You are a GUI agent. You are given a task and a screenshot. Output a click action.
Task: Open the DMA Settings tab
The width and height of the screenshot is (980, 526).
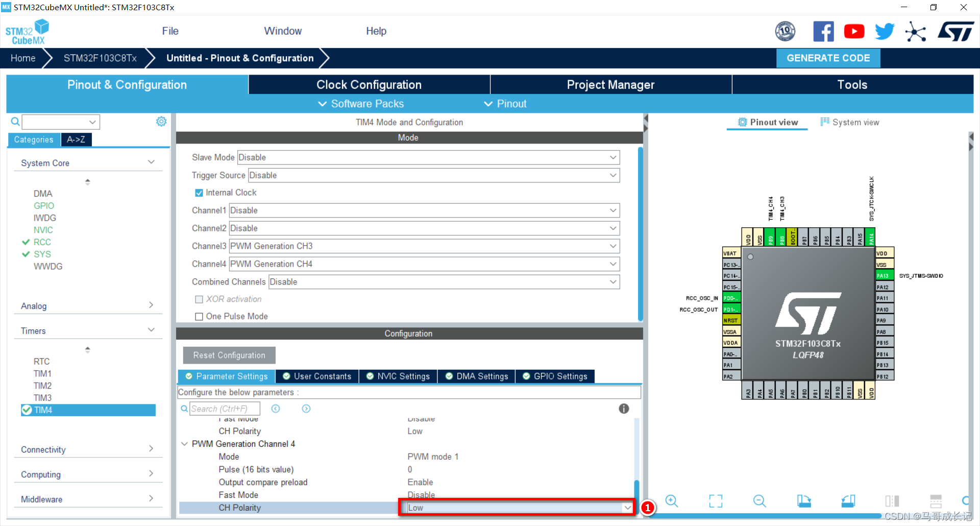477,376
